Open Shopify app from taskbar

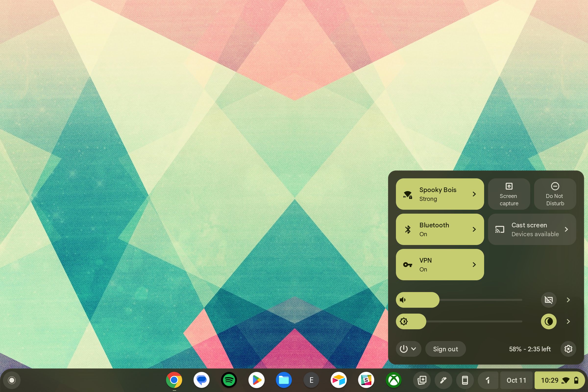tap(367, 380)
